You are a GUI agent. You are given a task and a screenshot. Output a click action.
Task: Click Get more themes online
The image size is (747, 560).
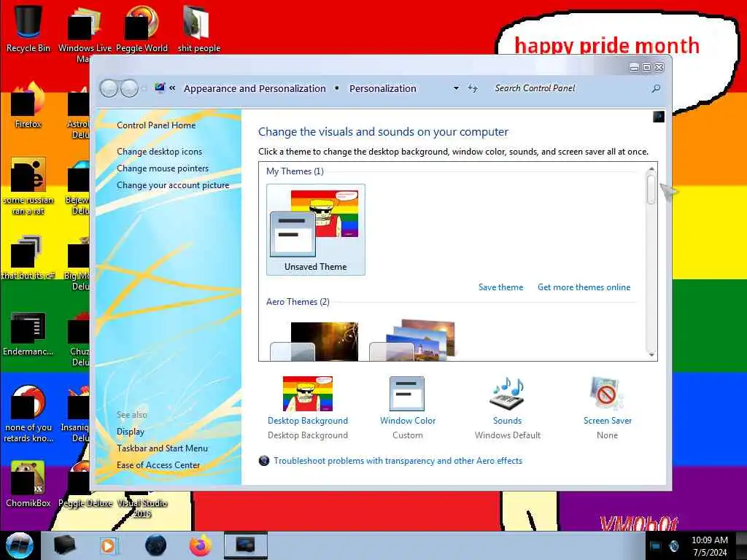coord(584,287)
